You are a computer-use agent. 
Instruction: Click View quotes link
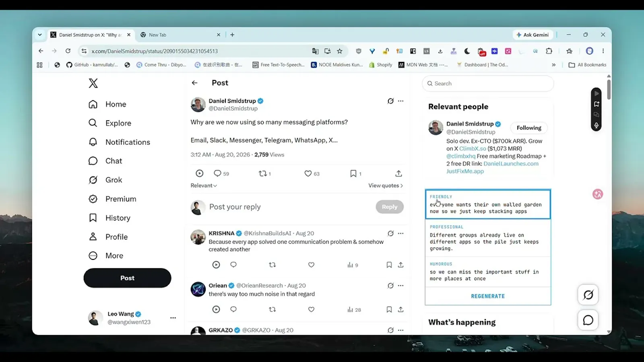[x=386, y=185]
